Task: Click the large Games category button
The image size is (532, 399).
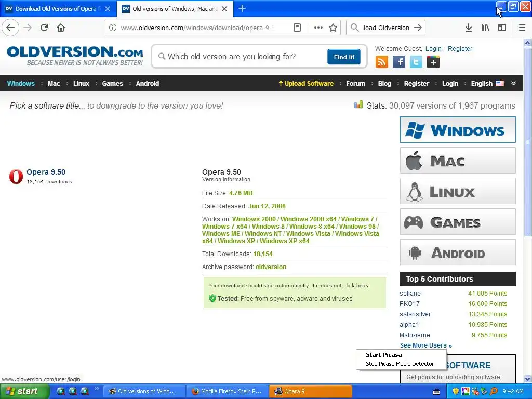Action: 458,222
